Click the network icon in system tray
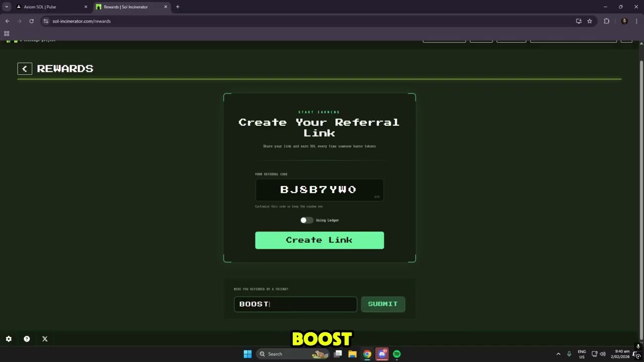The image size is (644, 362). tap(594, 354)
